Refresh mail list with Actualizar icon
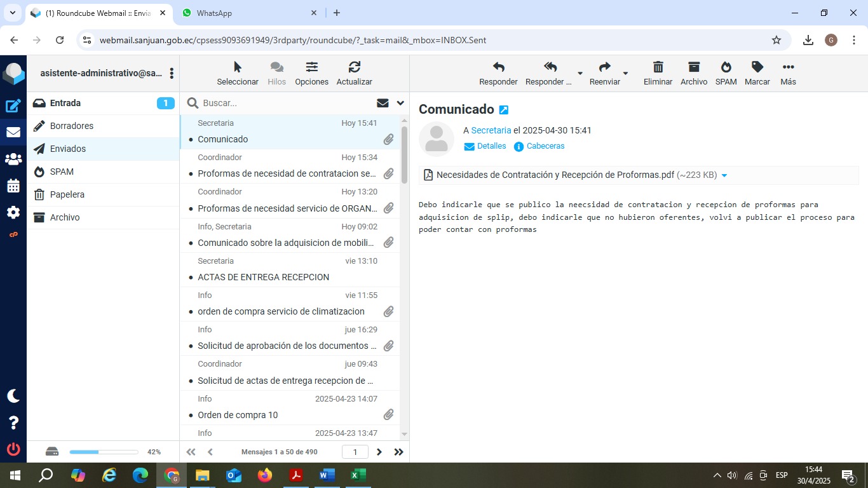The width and height of the screenshot is (868, 488). point(354,68)
